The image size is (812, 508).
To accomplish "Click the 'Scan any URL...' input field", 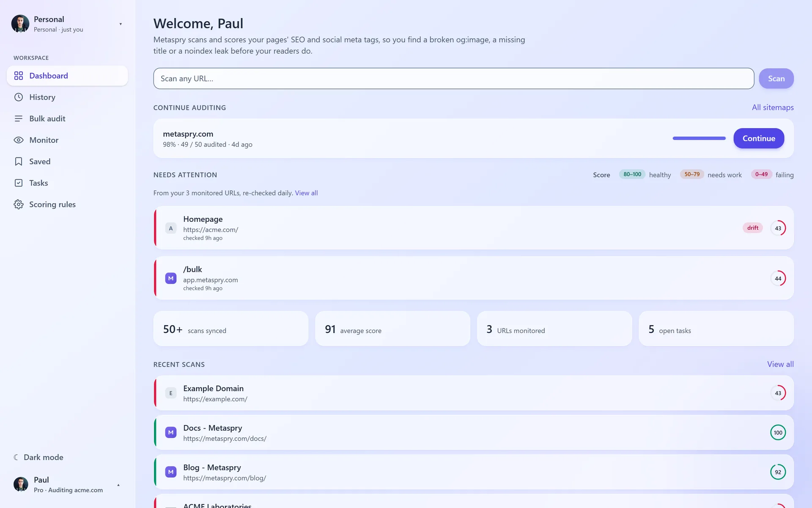I will pos(453,79).
